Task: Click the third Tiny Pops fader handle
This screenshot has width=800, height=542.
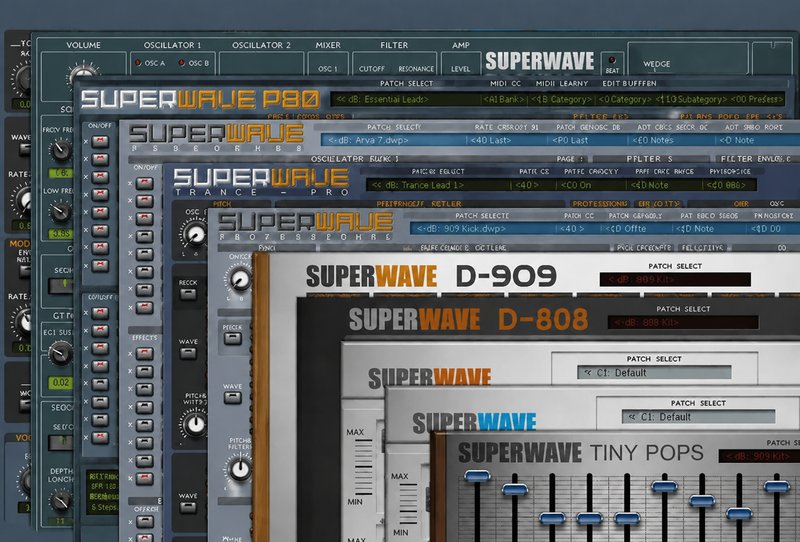Action: (552, 518)
